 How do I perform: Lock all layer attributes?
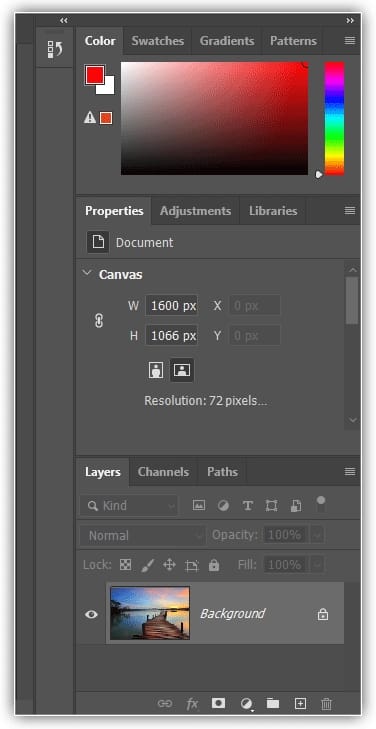tap(214, 565)
